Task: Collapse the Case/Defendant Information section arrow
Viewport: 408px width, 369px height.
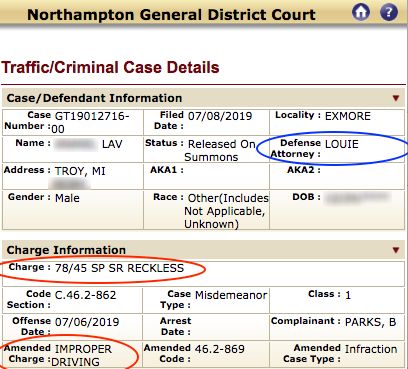Action: tap(396, 98)
